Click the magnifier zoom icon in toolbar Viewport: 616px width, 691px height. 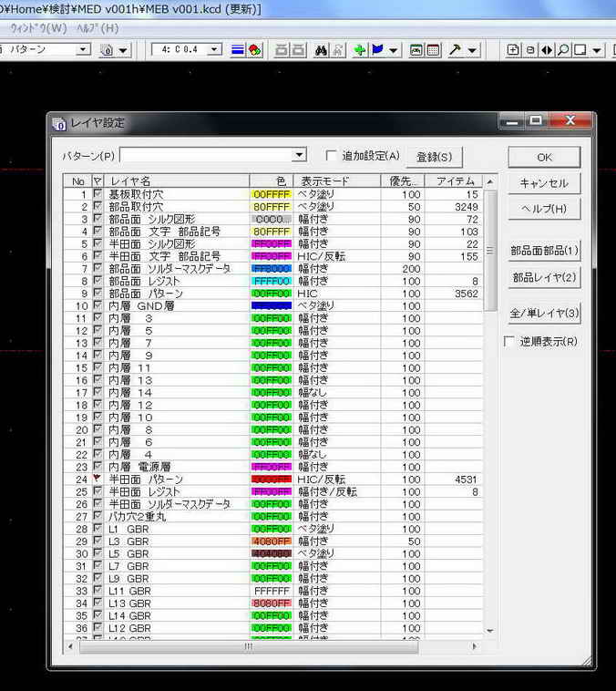click(564, 50)
